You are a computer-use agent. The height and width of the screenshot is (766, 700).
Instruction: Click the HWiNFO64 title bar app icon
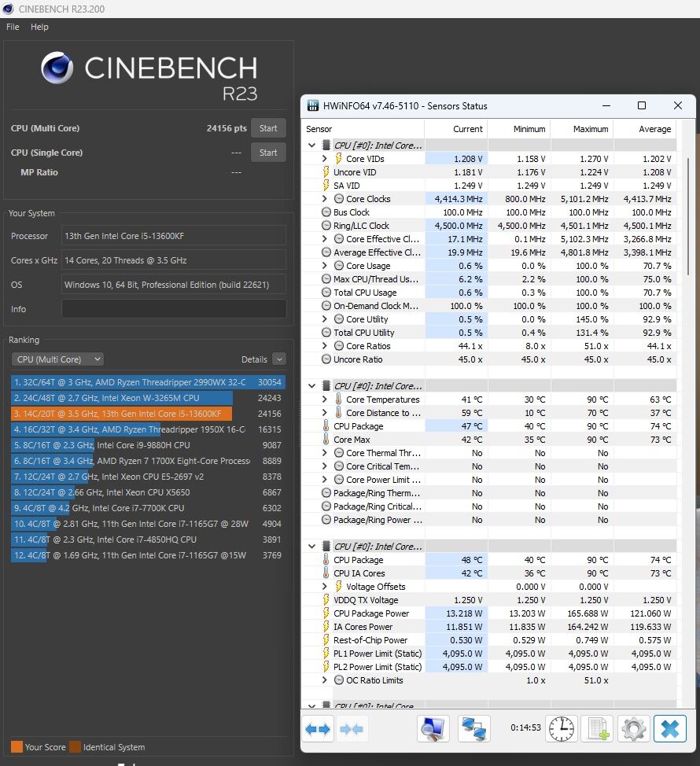(312, 105)
